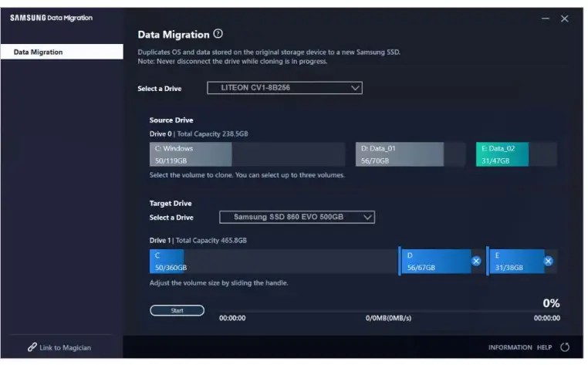
Task: Click the SAMSUNG Data Migration logo
Action: click(51, 18)
